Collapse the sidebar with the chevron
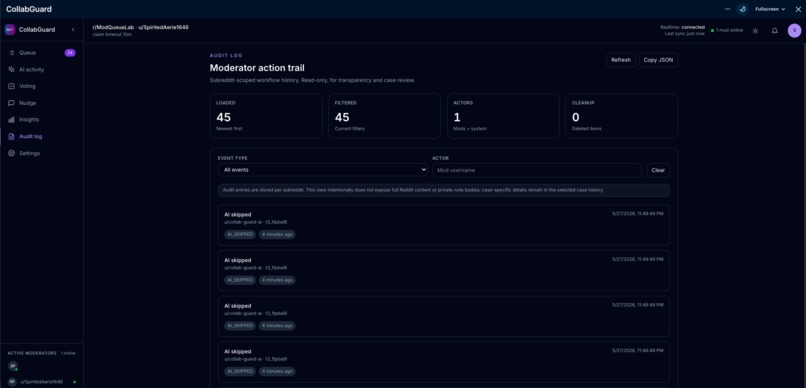806x388 pixels. point(73,30)
